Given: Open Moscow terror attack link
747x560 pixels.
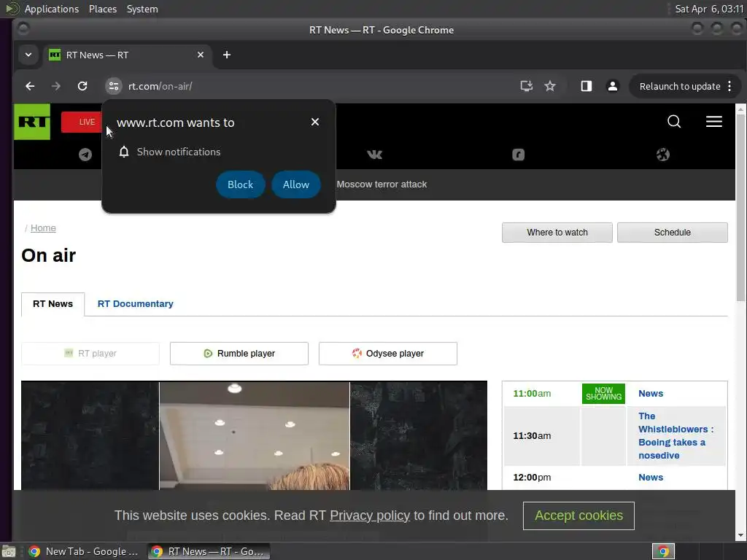Looking at the screenshot, I should point(382,184).
